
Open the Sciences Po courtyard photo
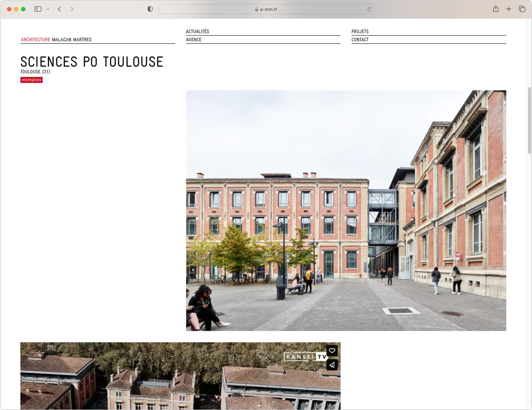tap(346, 210)
